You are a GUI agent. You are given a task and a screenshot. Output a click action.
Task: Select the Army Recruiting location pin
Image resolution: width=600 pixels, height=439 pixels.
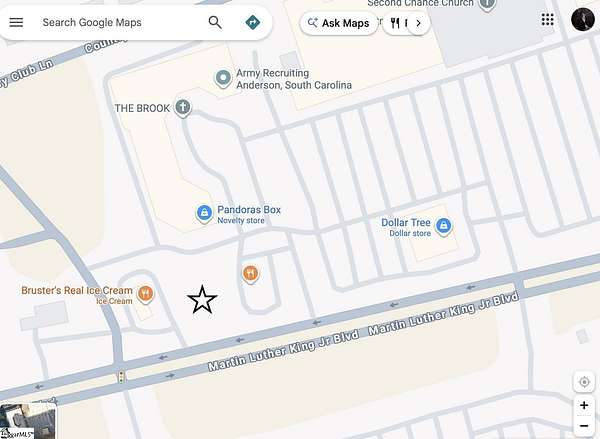223,78
